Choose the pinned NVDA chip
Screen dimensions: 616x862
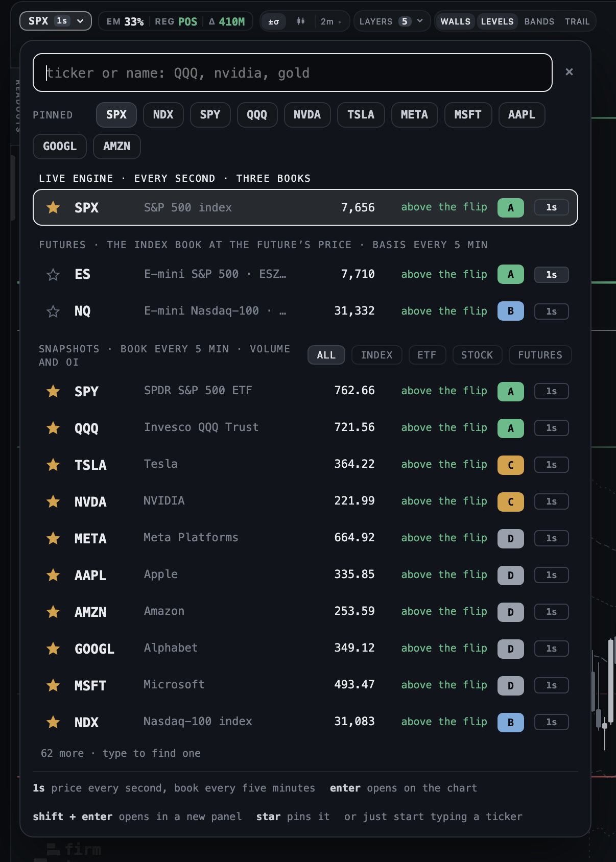pyautogui.click(x=307, y=115)
